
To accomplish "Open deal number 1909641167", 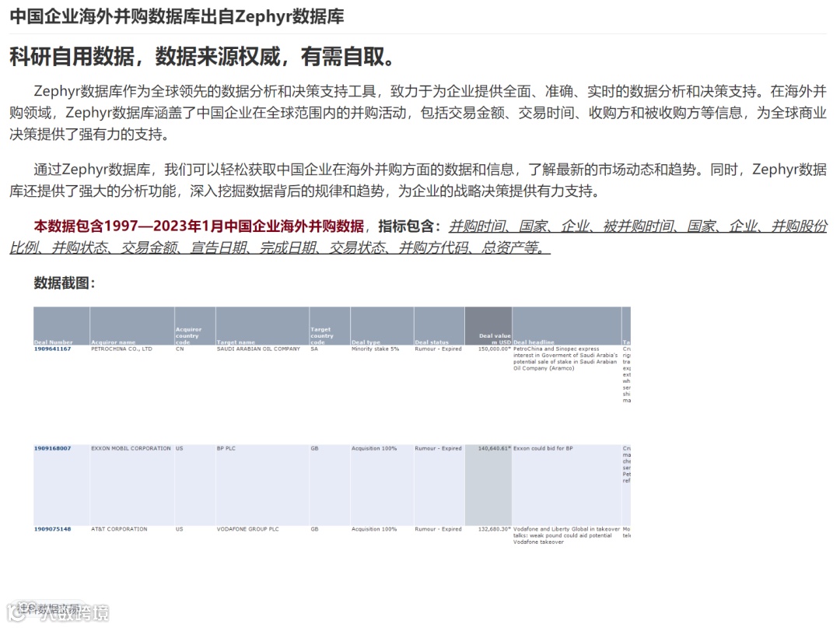I will 53,349.
